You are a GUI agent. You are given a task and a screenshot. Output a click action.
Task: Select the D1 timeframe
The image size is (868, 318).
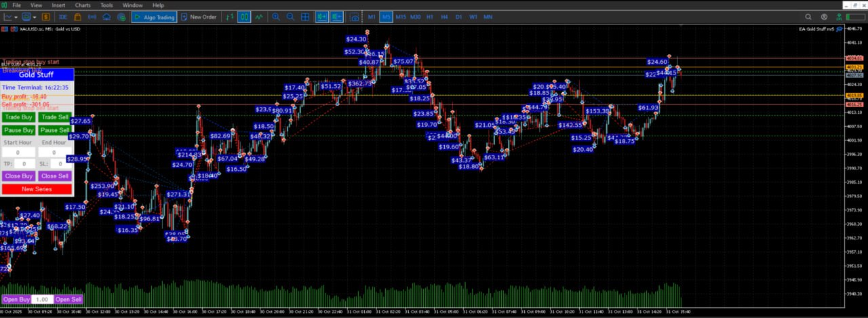(x=458, y=17)
